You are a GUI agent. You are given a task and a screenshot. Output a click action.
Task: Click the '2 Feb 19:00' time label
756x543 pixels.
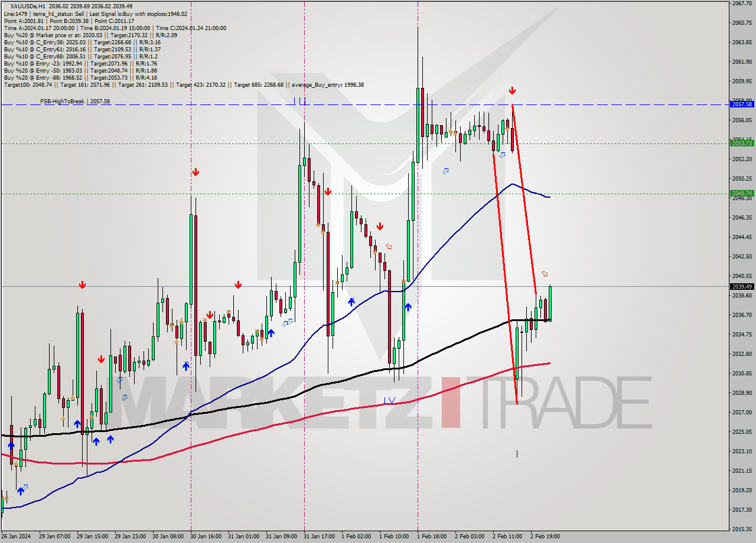click(545, 537)
